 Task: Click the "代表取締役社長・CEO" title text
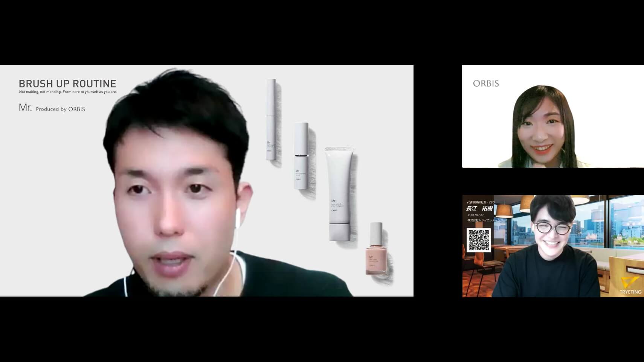pos(481,202)
